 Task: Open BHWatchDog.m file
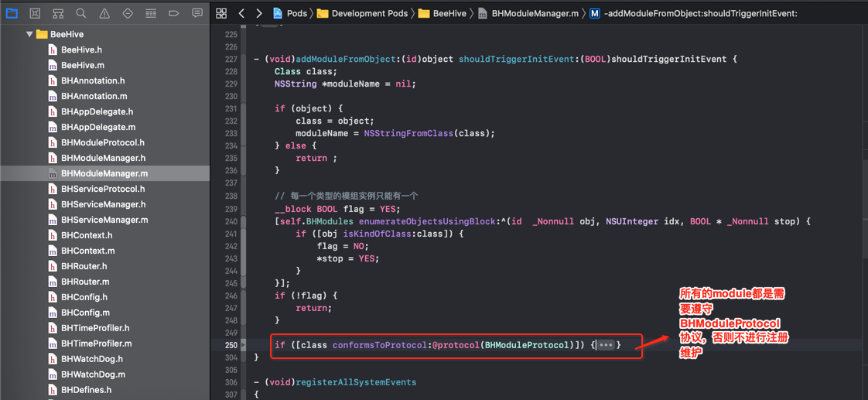87,374
